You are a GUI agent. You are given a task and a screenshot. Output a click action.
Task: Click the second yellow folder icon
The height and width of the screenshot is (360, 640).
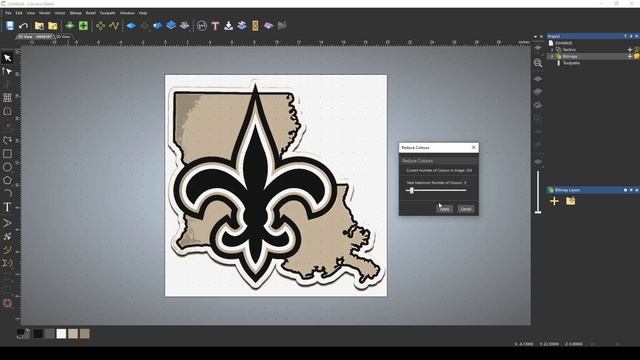pyautogui.click(x=53, y=26)
